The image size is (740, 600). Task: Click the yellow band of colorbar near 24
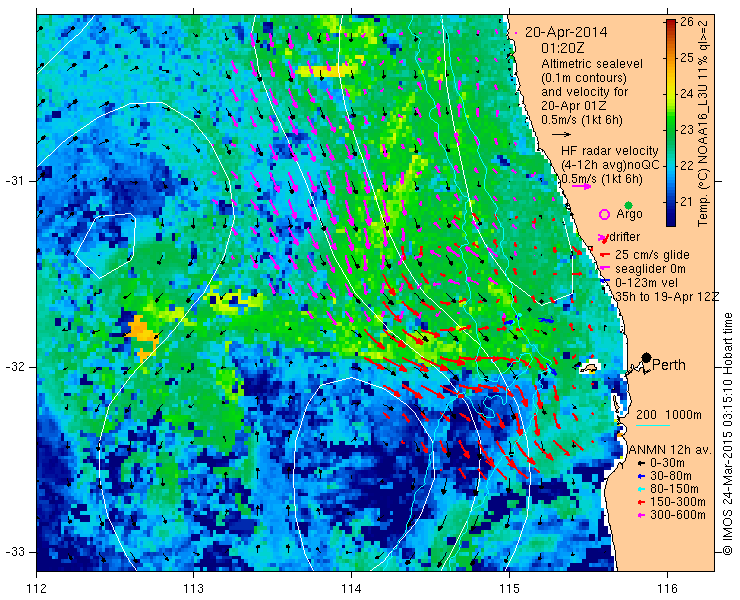[x=670, y=93]
